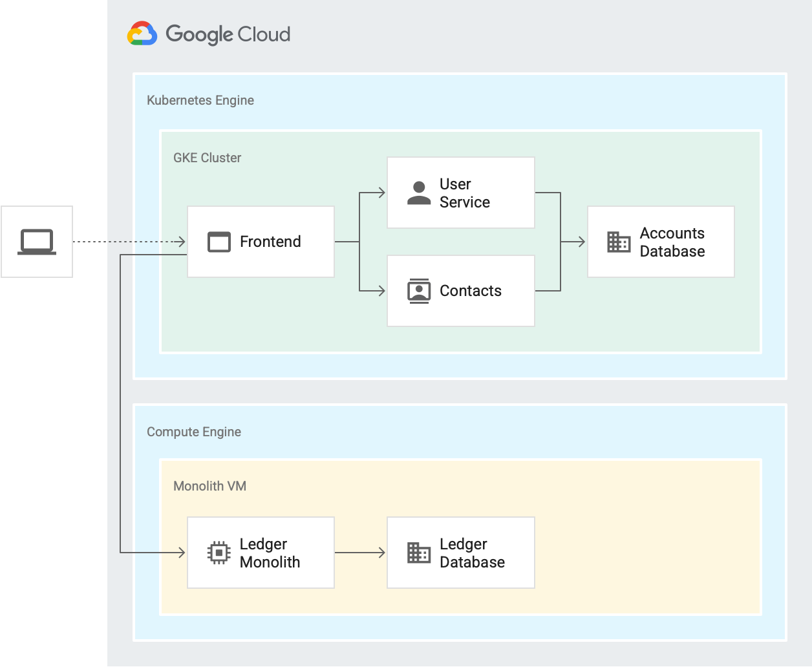Click the Ledger Monolith box
812x667 pixels.
coord(261,553)
